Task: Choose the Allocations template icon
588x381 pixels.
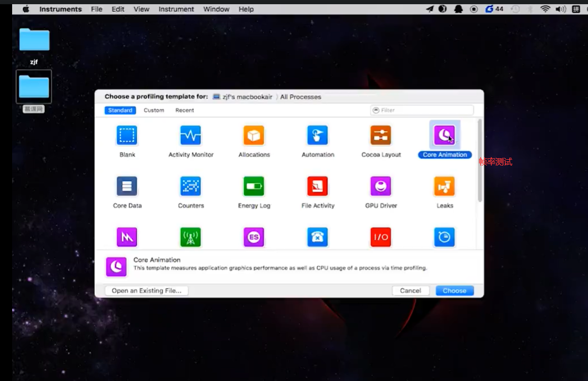Action: pos(254,135)
